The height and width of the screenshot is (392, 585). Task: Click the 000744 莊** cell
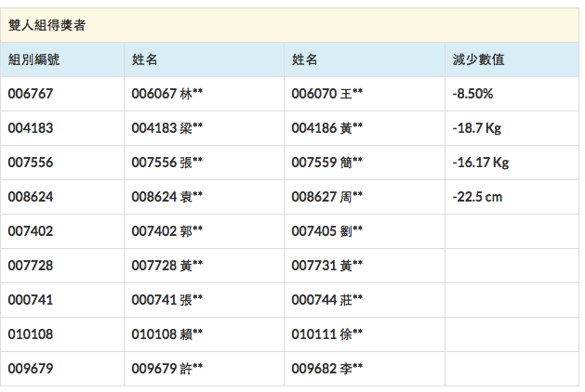pyautogui.click(x=327, y=300)
